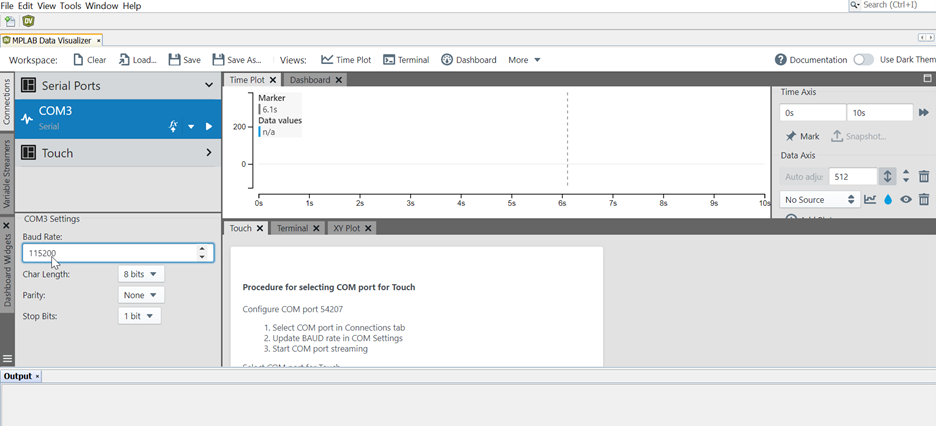Screen dimensions: 936x426
Task: Click the Time Axis fast-forward icon
Action: 924,113
